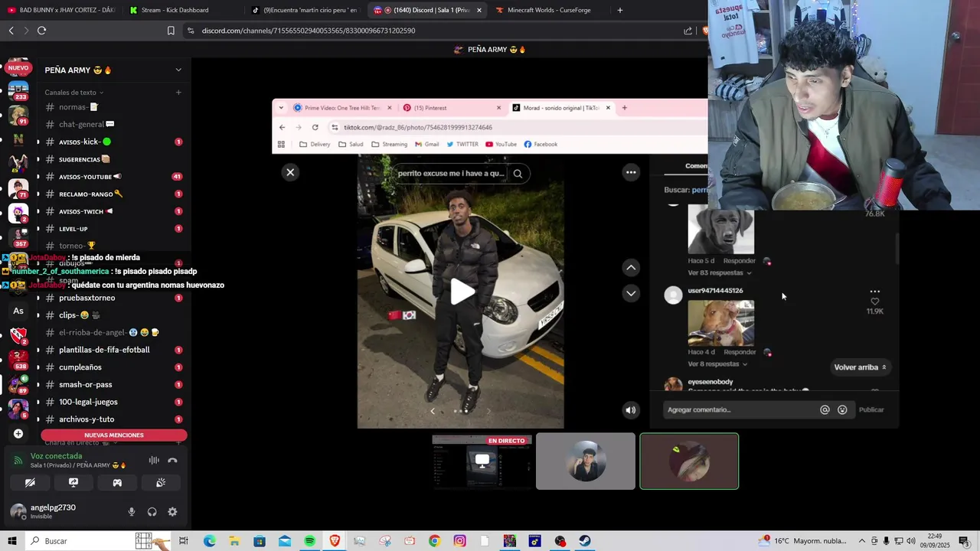Image resolution: width=980 pixels, height=551 pixels.
Task: Start an activity with gamepad icon
Action: [x=117, y=483]
